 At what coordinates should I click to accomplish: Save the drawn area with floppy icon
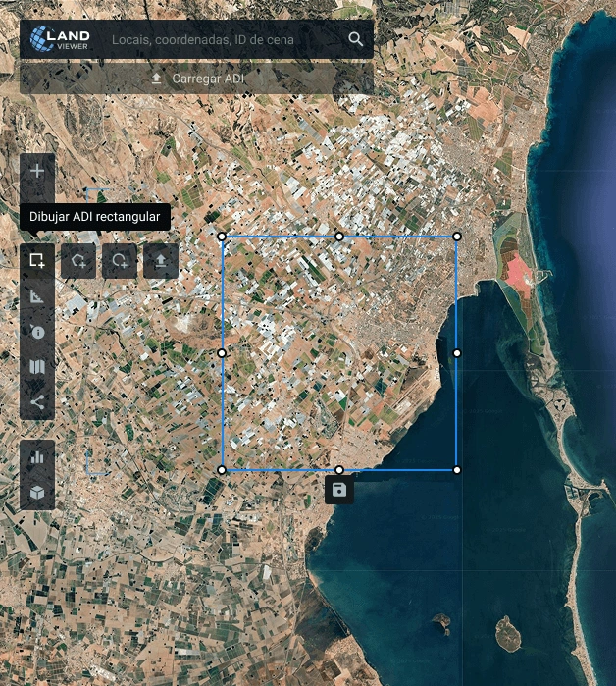tap(339, 490)
